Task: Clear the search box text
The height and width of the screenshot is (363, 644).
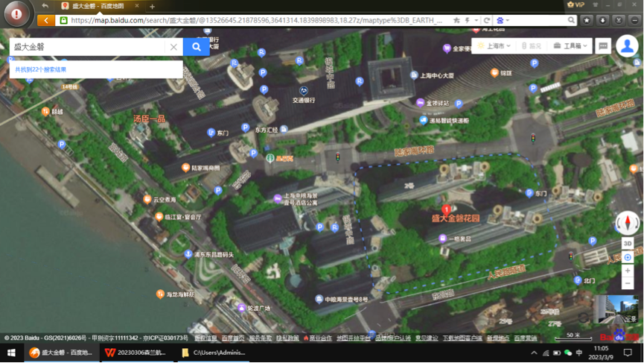Action: click(x=173, y=47)
